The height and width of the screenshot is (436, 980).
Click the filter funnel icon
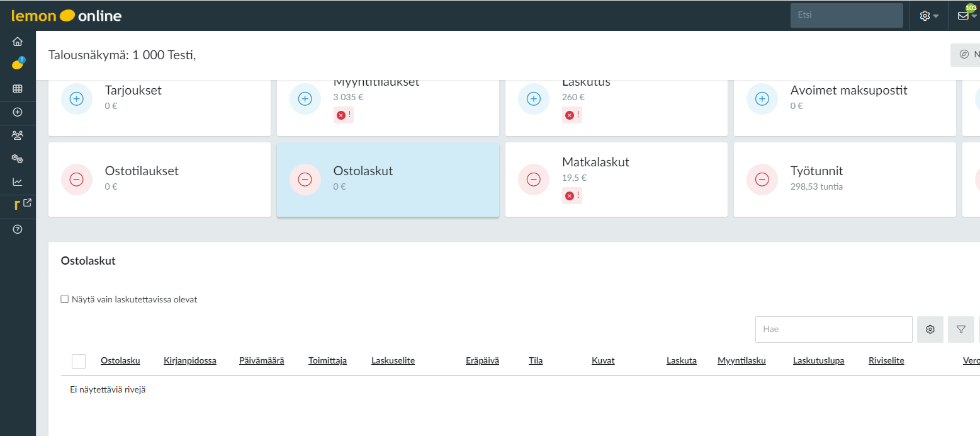click(960, 330)
